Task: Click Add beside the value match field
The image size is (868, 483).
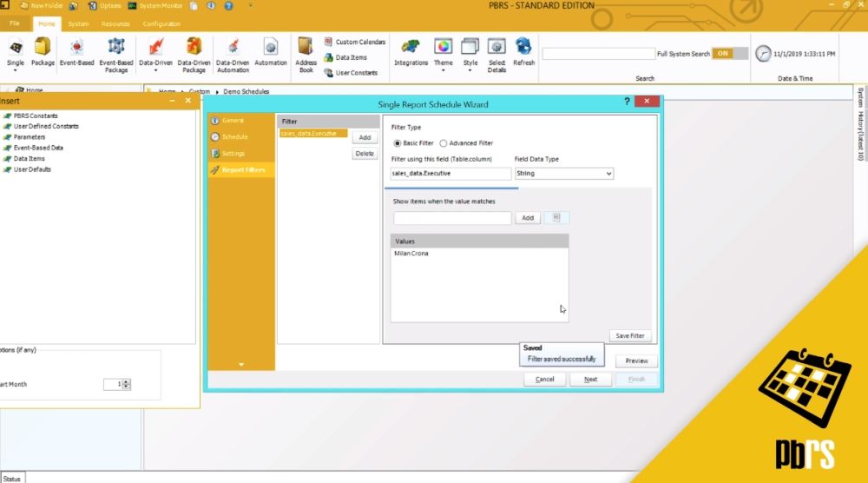Action: point(528,218)
